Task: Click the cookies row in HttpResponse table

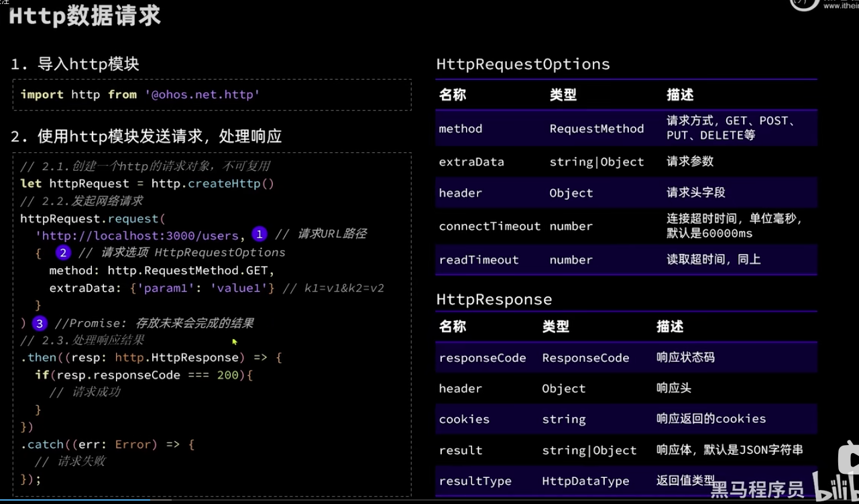Action: coord(464,420)
